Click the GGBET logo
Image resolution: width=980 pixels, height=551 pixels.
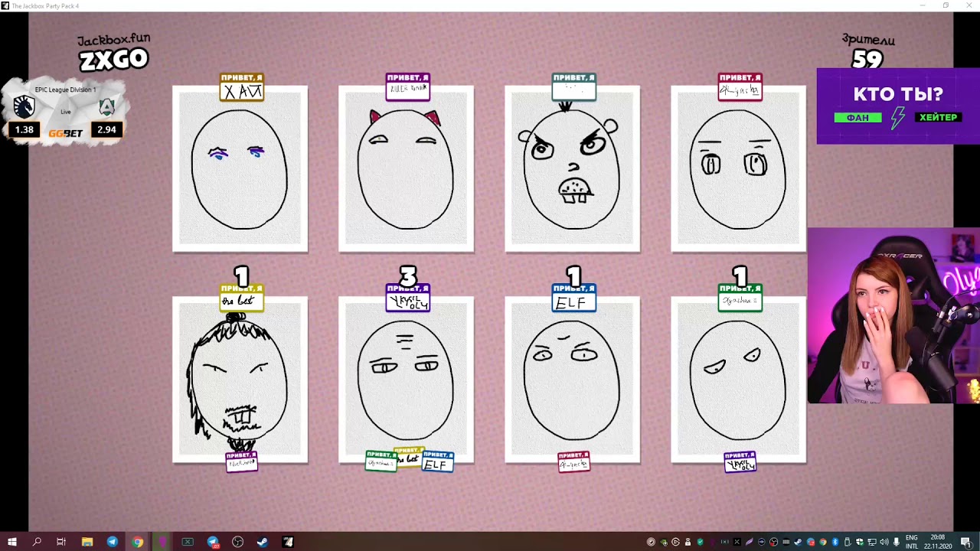coord(66,133)
